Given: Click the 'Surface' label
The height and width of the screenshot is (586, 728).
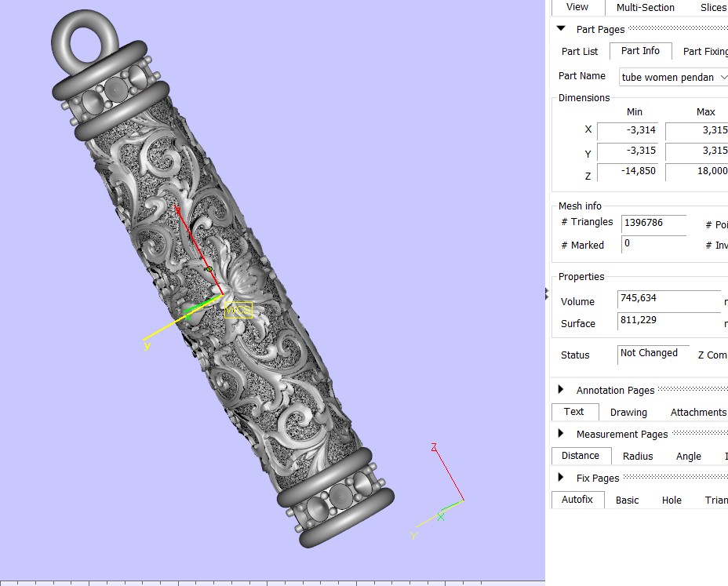Looking at the screenshot, I should click(578, 324).
